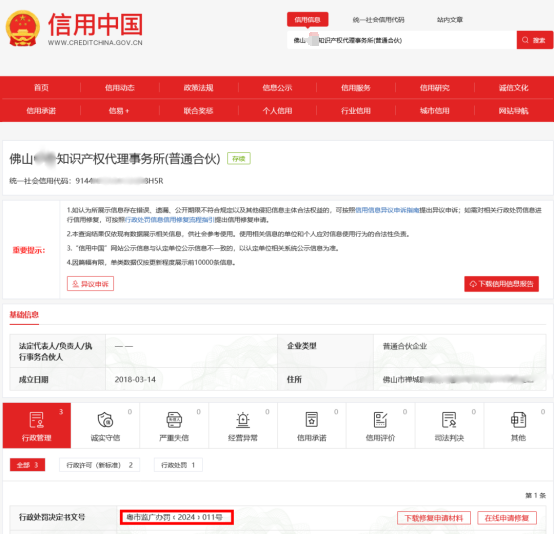The width and height of the screenshot is (554, 535).
Task: Open the 信用动态 navigation item
Action: (119, 88)
